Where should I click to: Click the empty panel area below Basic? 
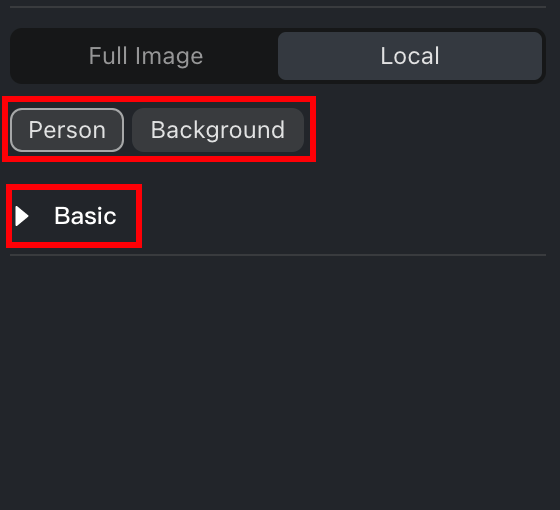click(x=280, y=382)
